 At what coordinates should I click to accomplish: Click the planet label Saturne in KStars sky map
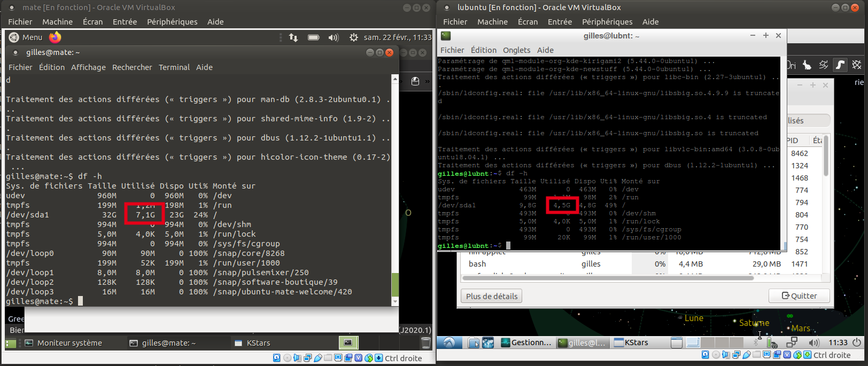pos(754,323)
